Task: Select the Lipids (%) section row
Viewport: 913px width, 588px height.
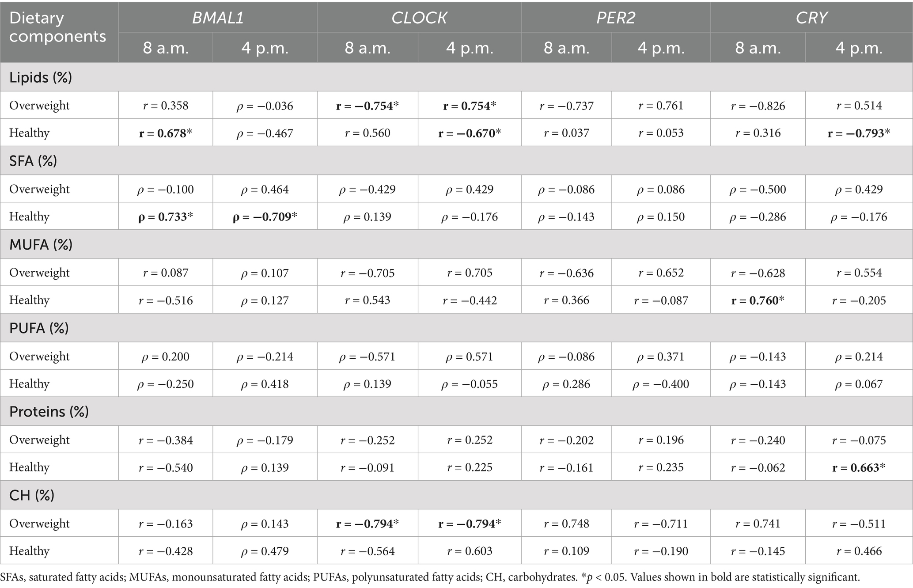Action: pyautogui.click(x=41, y=78)
